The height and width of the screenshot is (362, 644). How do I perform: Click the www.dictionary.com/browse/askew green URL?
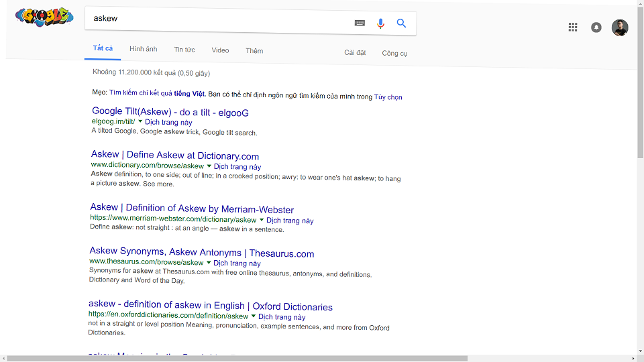[148, 166]
